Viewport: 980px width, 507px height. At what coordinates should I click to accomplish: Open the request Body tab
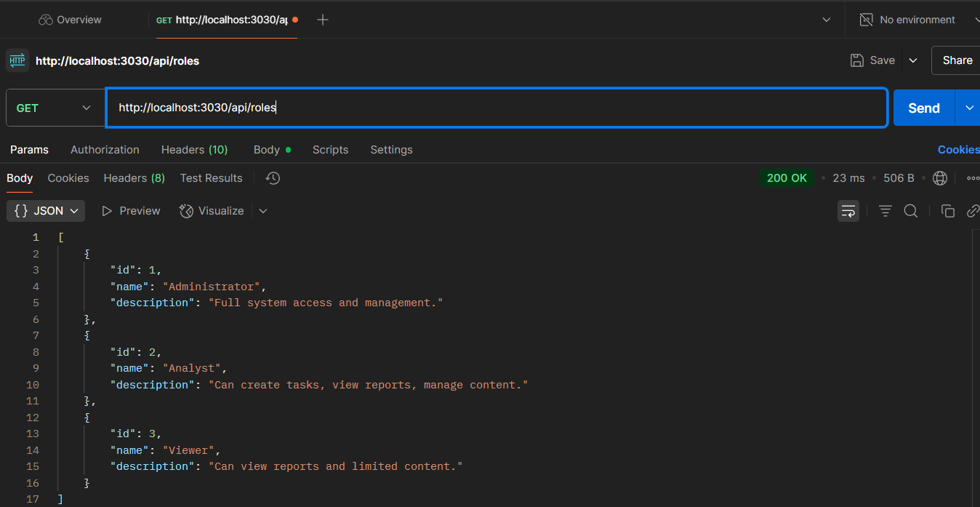(x=272, y=149)
